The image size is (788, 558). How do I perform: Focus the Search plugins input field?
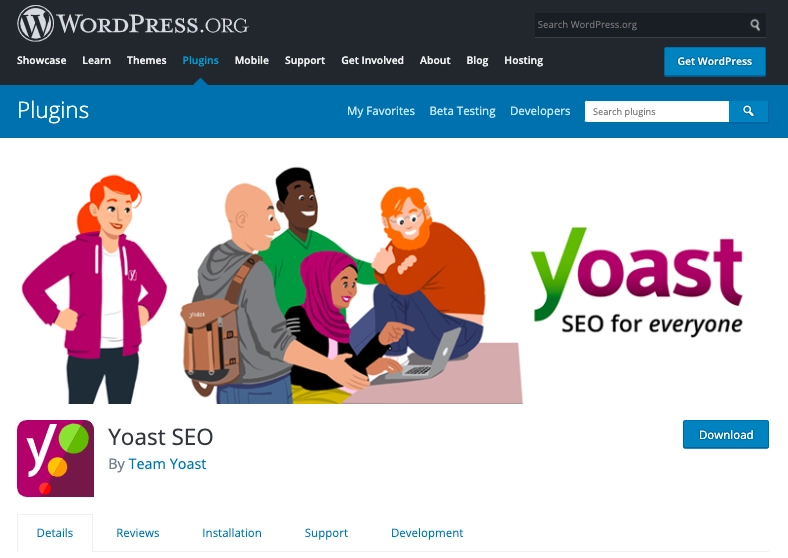[x=657, y=111]
